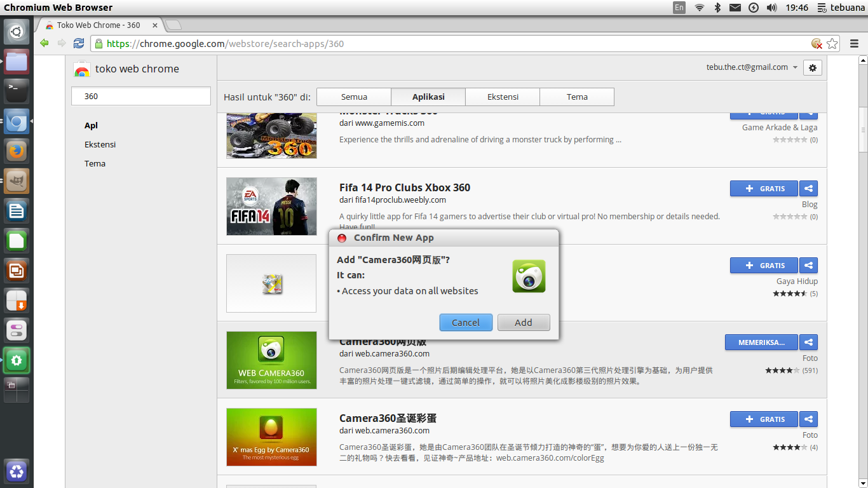
Task: Share the Camera360网页版 app
Action: (808, 342)
